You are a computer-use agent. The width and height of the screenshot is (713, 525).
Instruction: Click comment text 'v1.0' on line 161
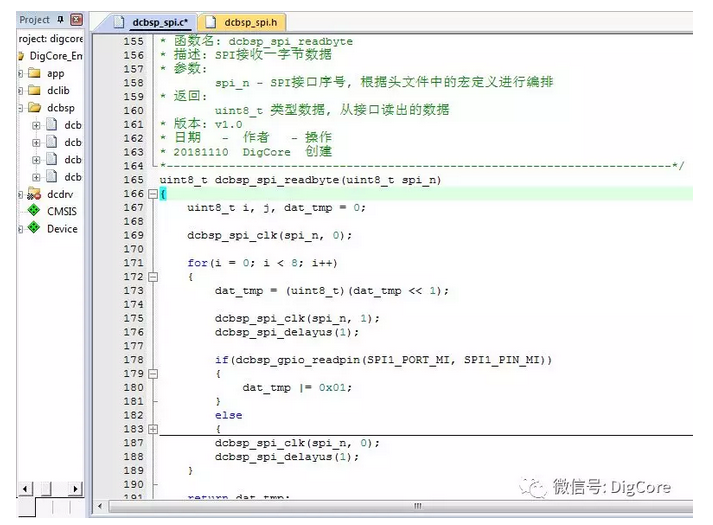pyautogui.click(x=228, y=125)
